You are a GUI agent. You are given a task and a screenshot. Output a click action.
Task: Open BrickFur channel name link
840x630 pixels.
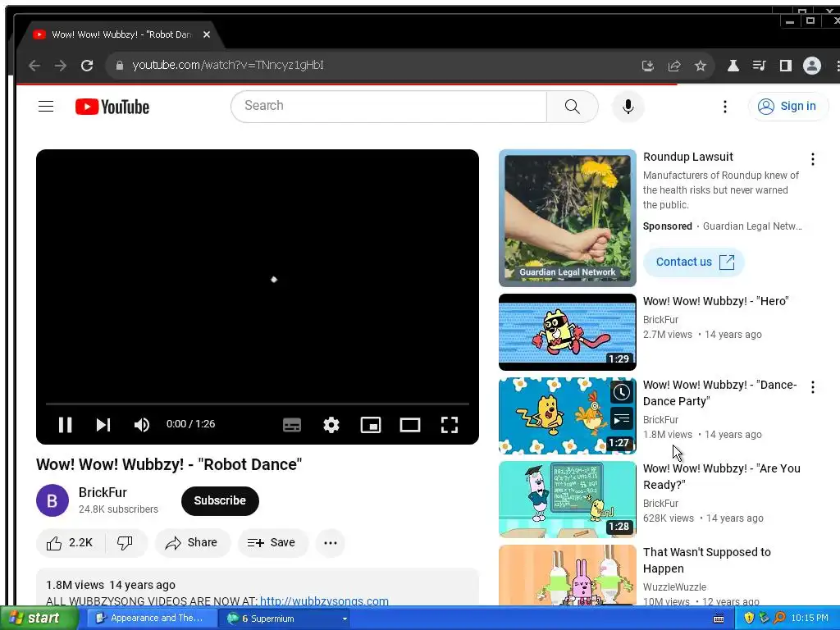pos(103,492)
